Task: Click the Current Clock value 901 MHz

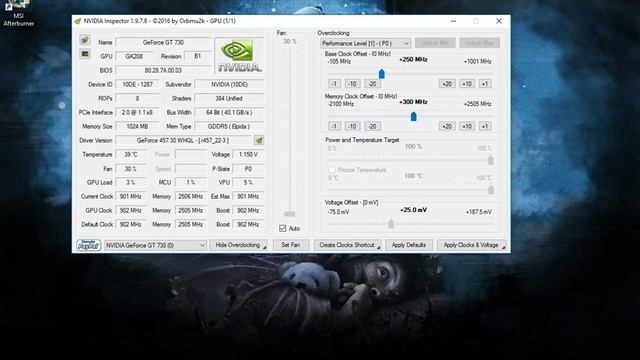Action: [131, 196]
